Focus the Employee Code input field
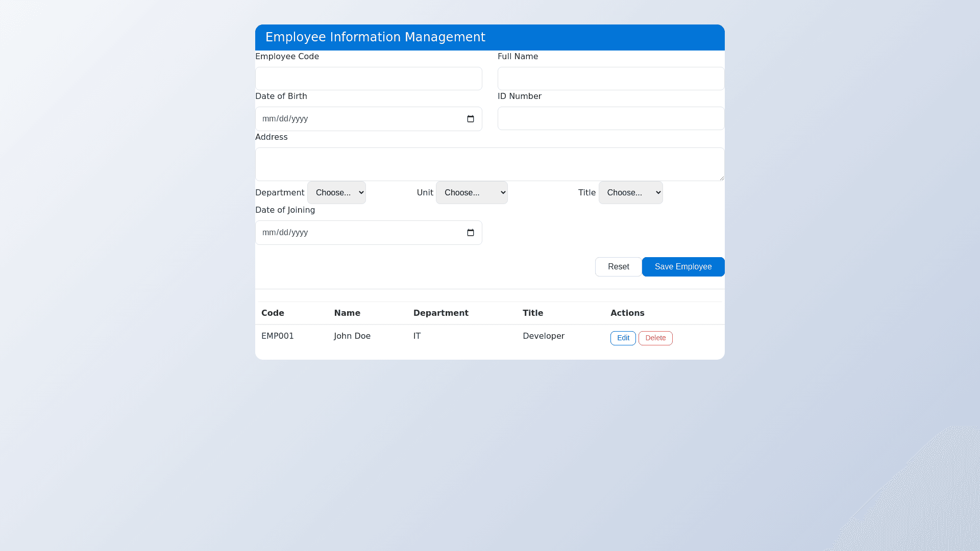 click(x=369, y=79)
